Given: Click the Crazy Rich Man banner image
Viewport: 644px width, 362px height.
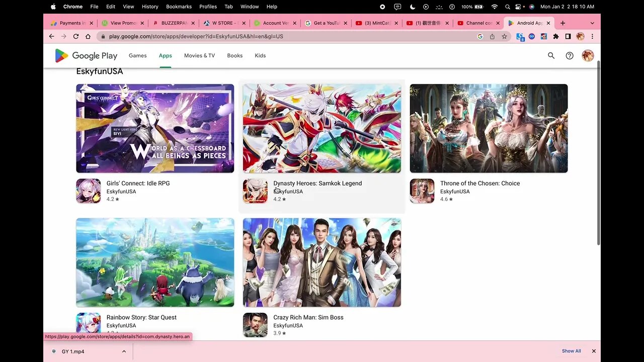Looking at the screenshot, I should [x=322, y=262].
